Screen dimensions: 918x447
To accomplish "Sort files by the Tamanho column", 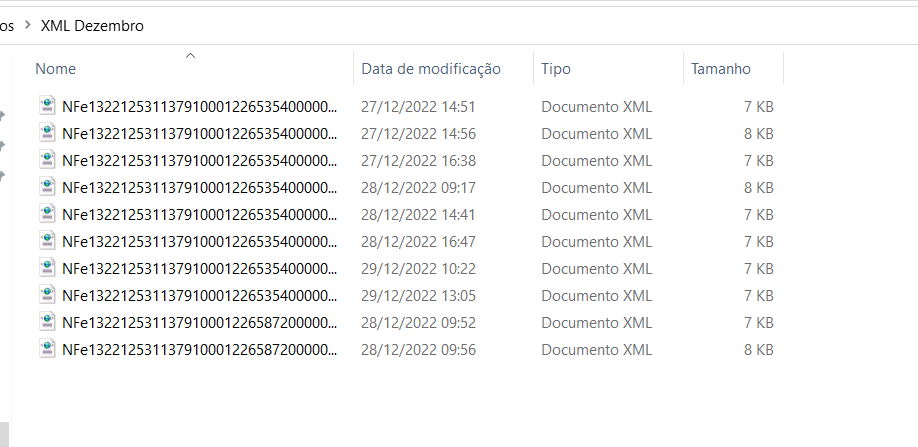I will (720, 69).
